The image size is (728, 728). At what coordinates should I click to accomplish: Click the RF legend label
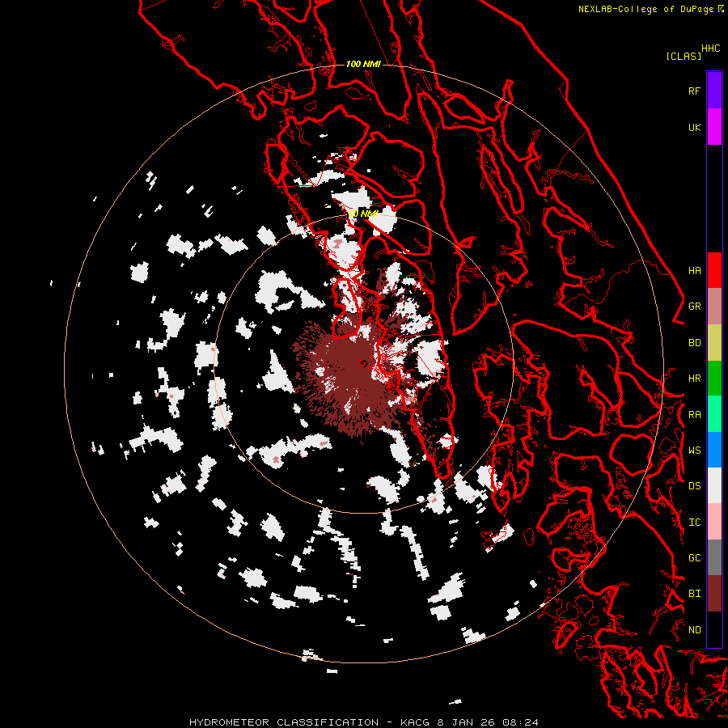point(694,91)
